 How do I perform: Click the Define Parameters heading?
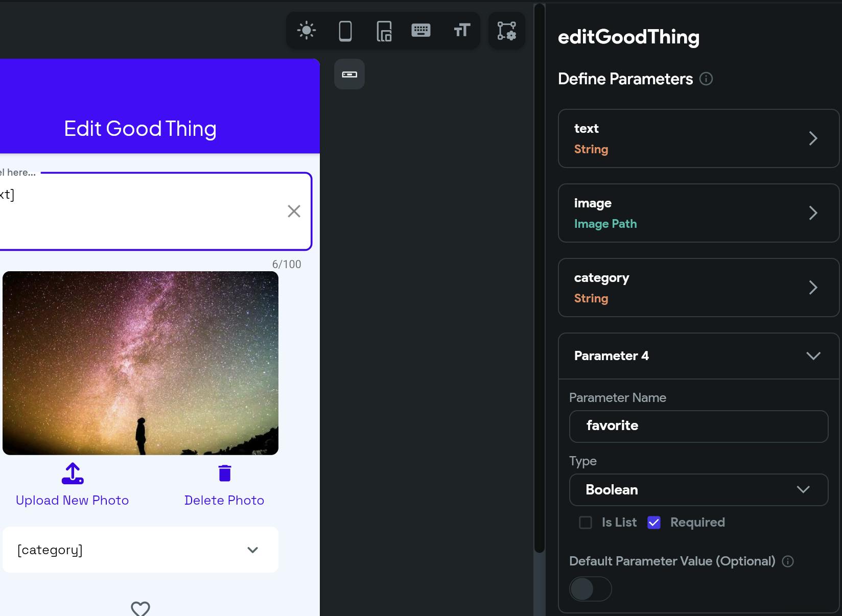625,79
